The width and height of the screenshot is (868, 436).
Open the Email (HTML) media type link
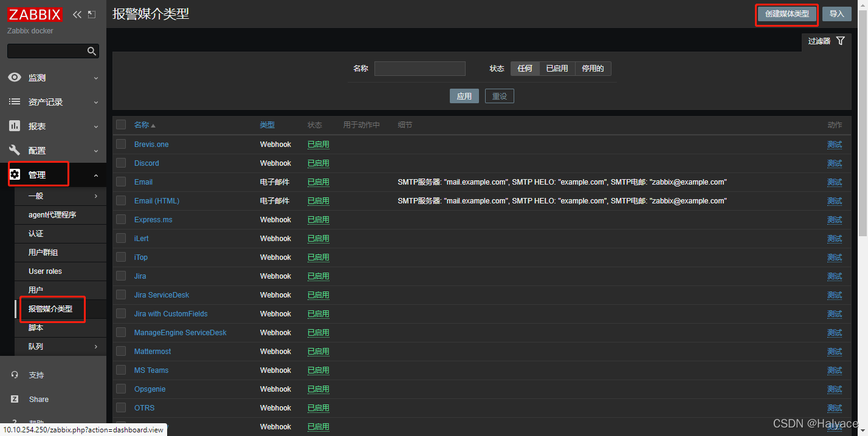(157, 201)
